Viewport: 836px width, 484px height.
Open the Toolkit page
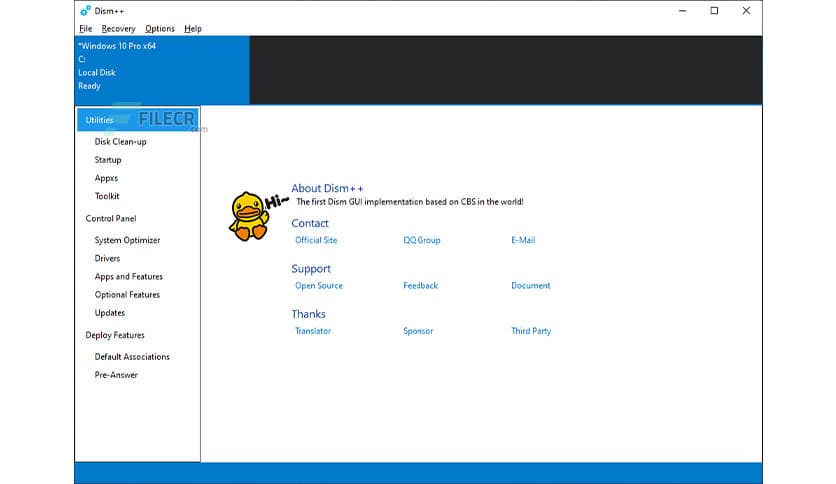[107, 196]
